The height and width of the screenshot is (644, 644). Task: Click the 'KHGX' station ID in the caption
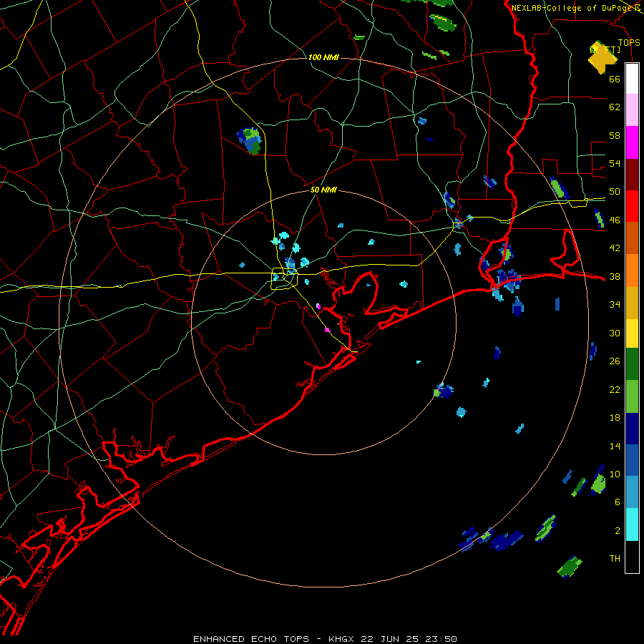341,639
